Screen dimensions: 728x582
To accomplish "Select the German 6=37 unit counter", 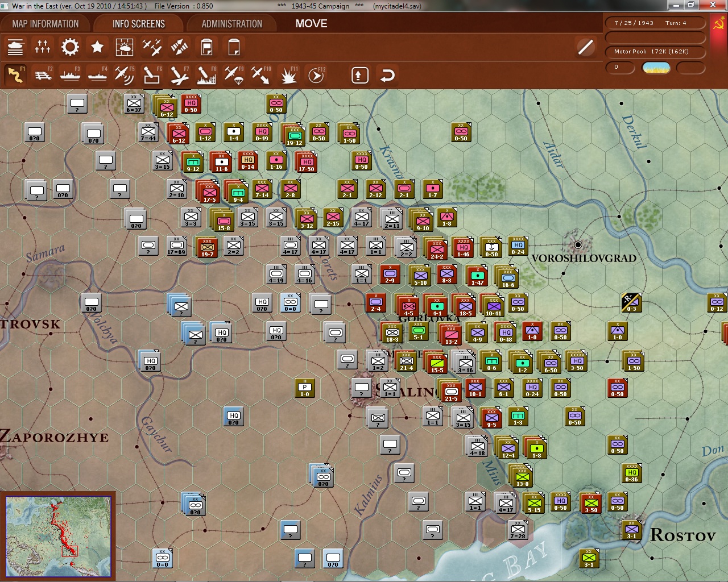I will pos(134,104).
